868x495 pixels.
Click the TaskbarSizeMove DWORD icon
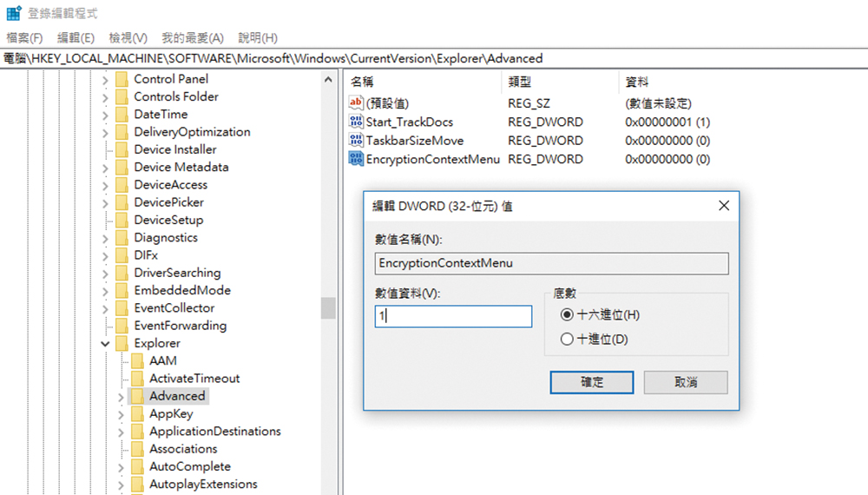point(355,141)
